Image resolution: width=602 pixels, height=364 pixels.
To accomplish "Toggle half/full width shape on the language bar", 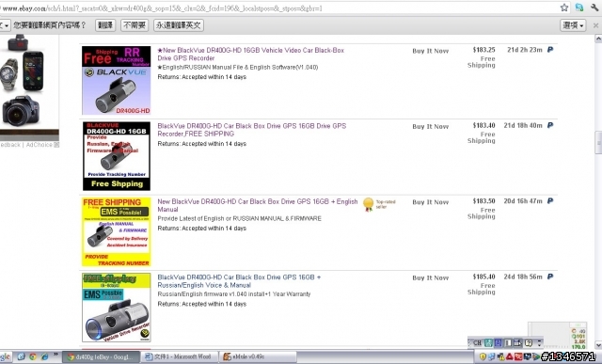I will 508,343.
